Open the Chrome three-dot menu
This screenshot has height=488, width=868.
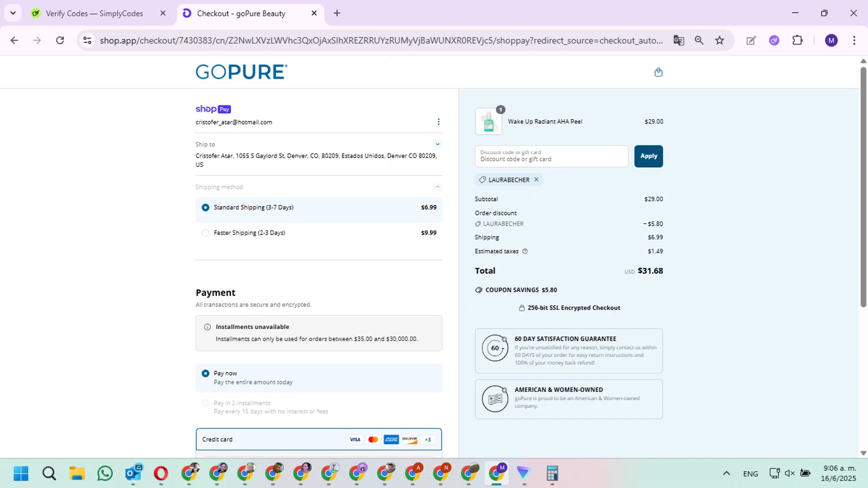[x=854, y=41]
